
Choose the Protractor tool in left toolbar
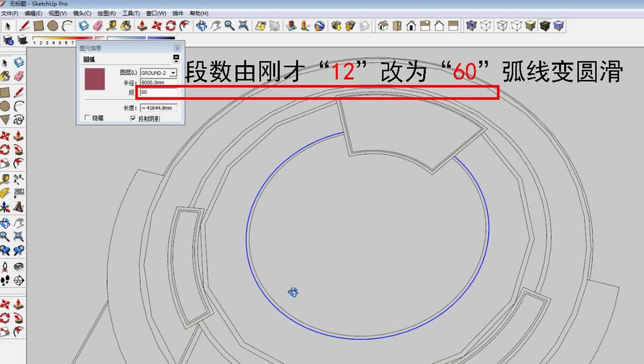5,193
